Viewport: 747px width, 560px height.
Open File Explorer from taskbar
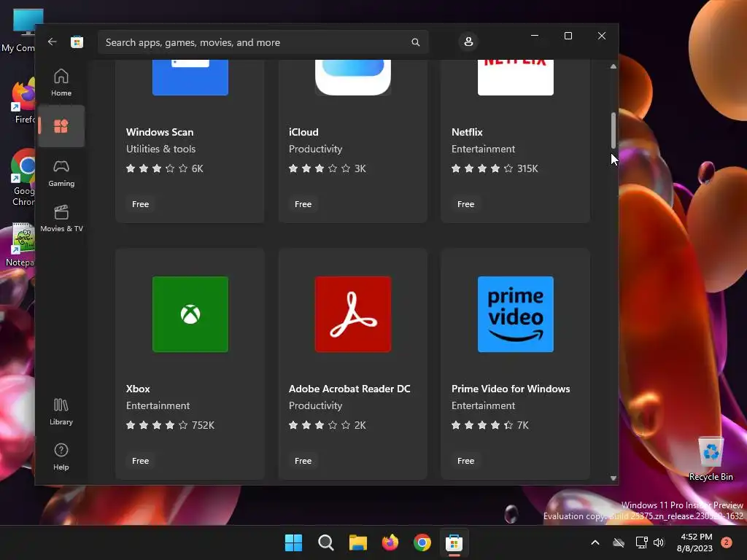(x=357, y=542)
